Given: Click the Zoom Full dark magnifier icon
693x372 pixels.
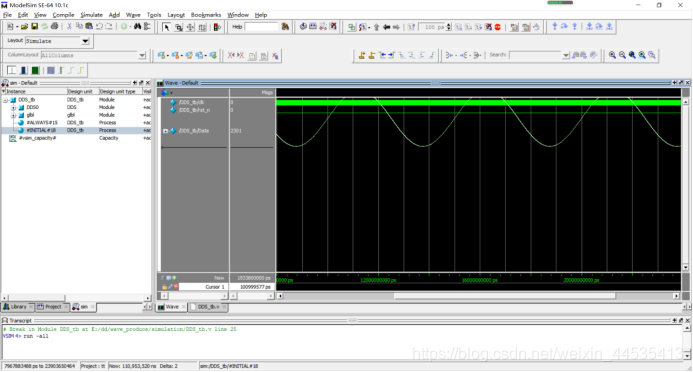Looking at the screenshot, I should coord(632,55).
